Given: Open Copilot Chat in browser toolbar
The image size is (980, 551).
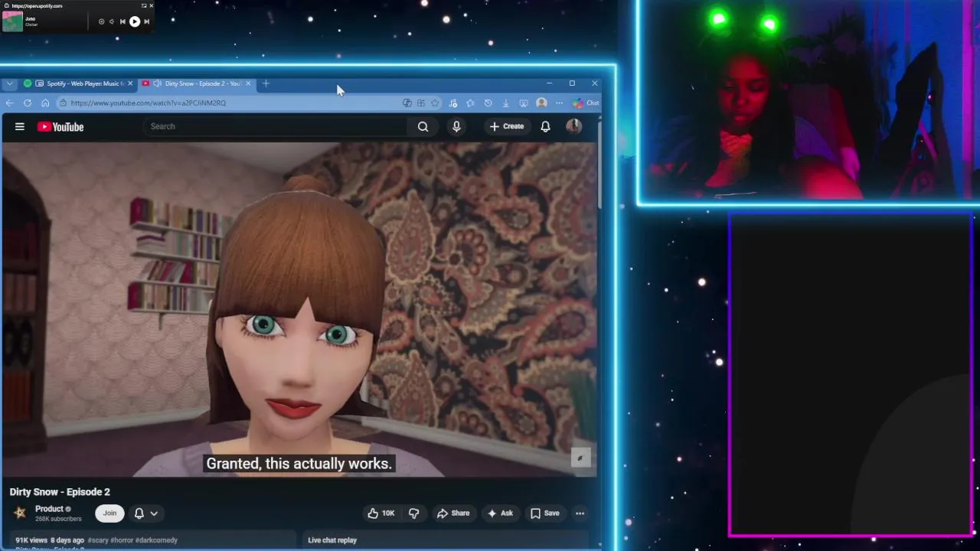Looking at the screenshot, I should click(586, 103).
